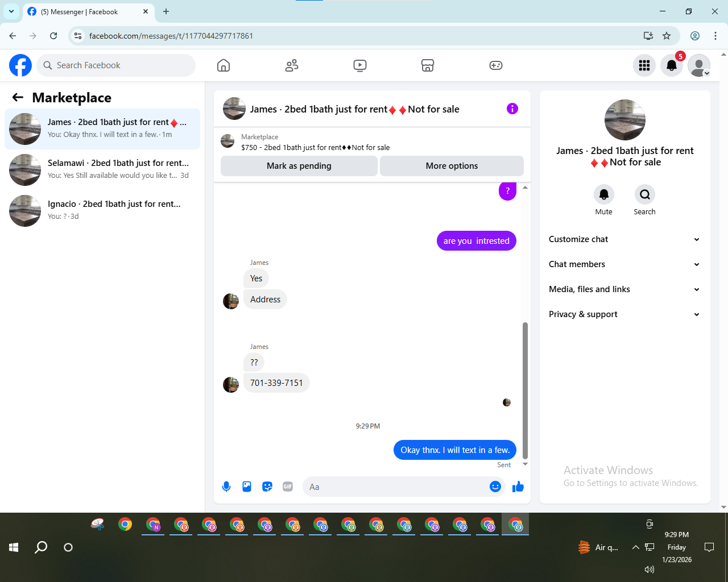Reload page in browser toolbar
The height and width of the screenshot is (582, 728).
click(x=53, y=36)
